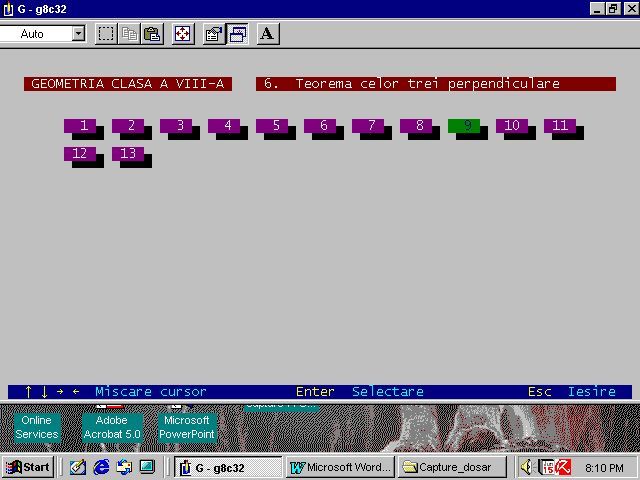640x480 pixels.
Task: Select purple lesson box 5
Action: click(272, 126)
